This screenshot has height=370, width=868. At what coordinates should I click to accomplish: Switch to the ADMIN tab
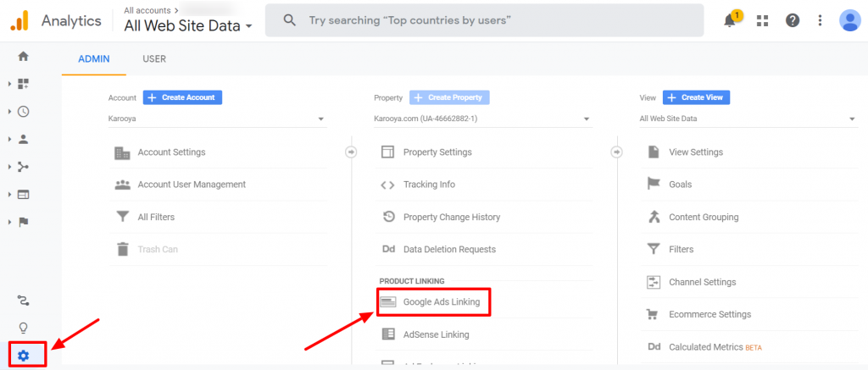[x=93, y=58]
